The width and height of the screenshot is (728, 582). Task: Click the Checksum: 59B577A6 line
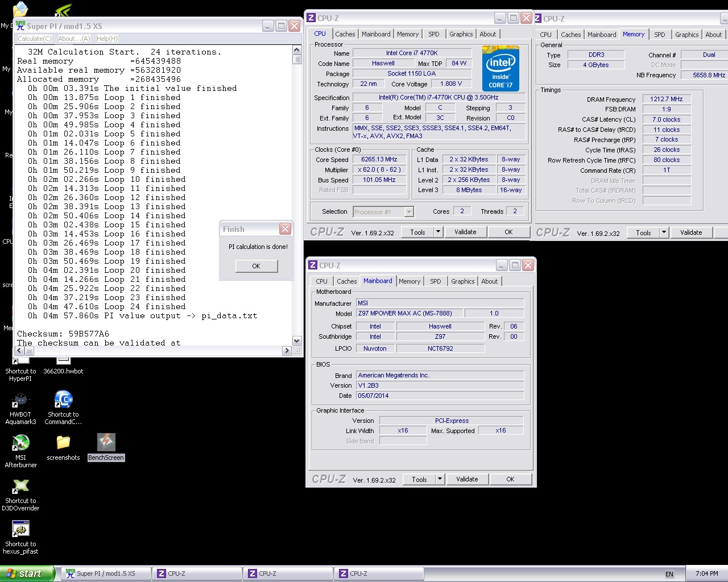pos(63,334)
